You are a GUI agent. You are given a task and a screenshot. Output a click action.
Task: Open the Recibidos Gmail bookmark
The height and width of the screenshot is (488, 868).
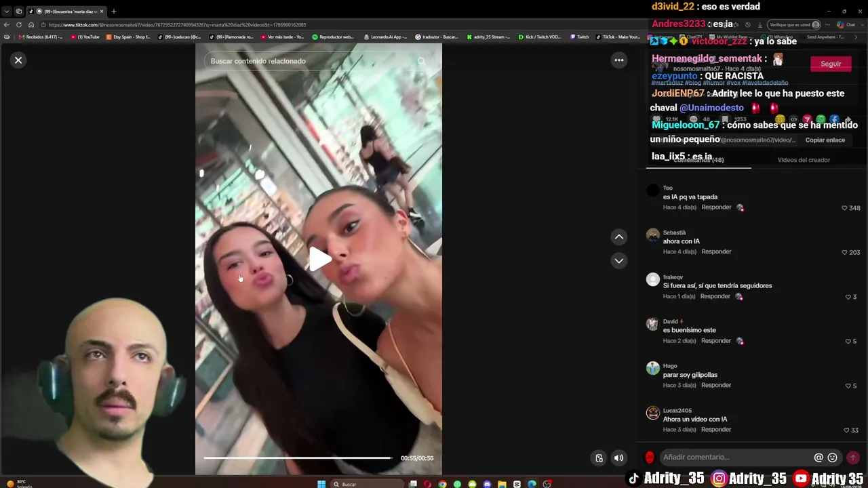pyautogui.click(x=41, y=37)
